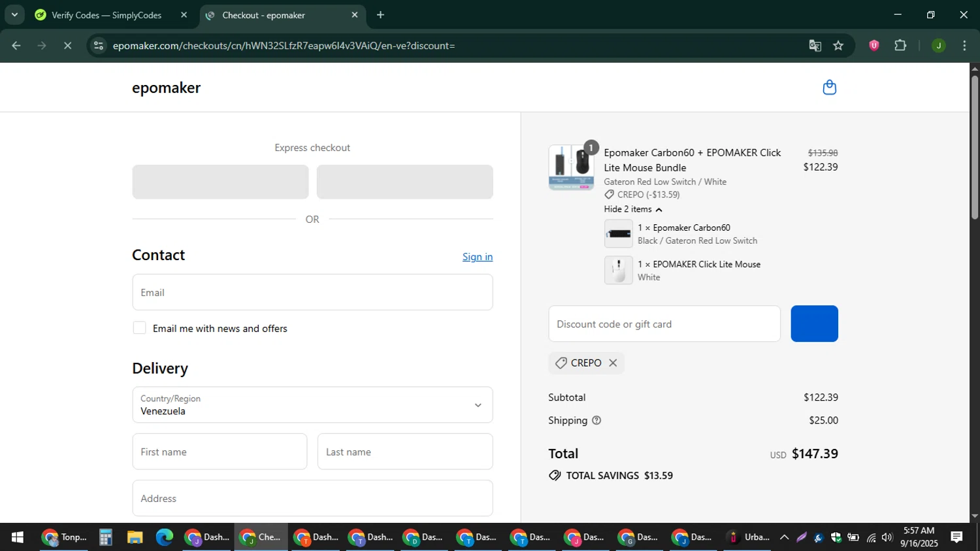This screenshot has height=551, width=980.
Task: Select the Che... Chrome taskbar item
Action: tap(261, 537)
